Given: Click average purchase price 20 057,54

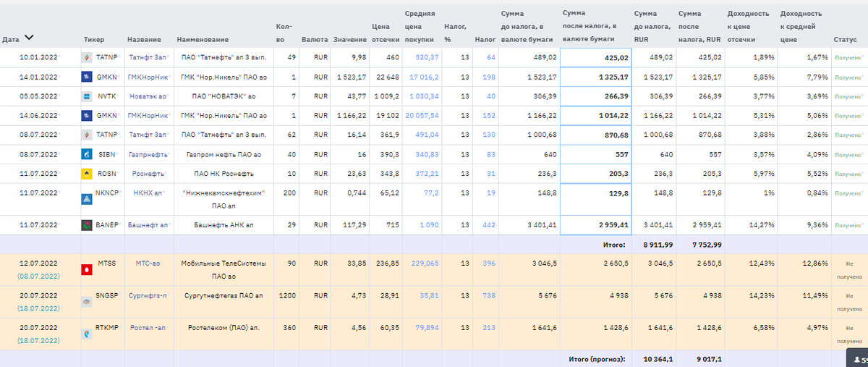Looking at the screenshot, I should [421, 116].
